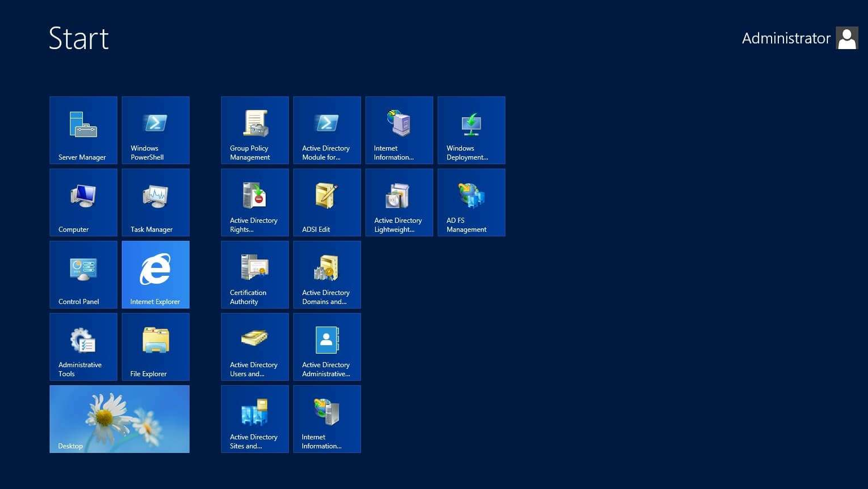Image resolution: width=868 pixels, height=489 pixels.
Task: Open Active Directory Administrative Center tile
Action: tap(327, 347)
